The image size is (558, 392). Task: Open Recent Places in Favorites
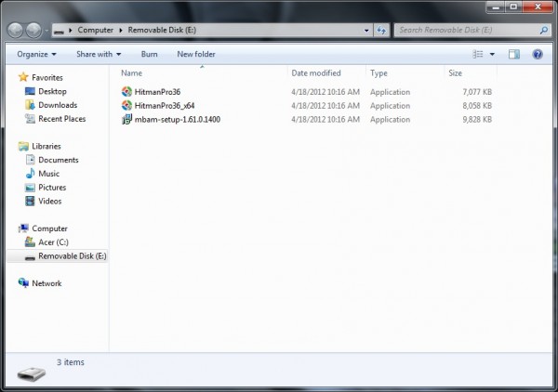click(x=62, y=119)
